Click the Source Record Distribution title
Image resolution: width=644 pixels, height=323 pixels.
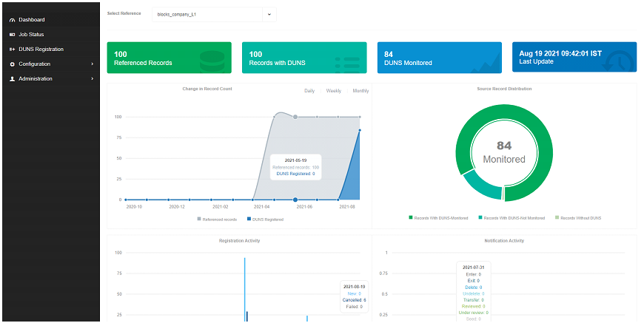504,89
